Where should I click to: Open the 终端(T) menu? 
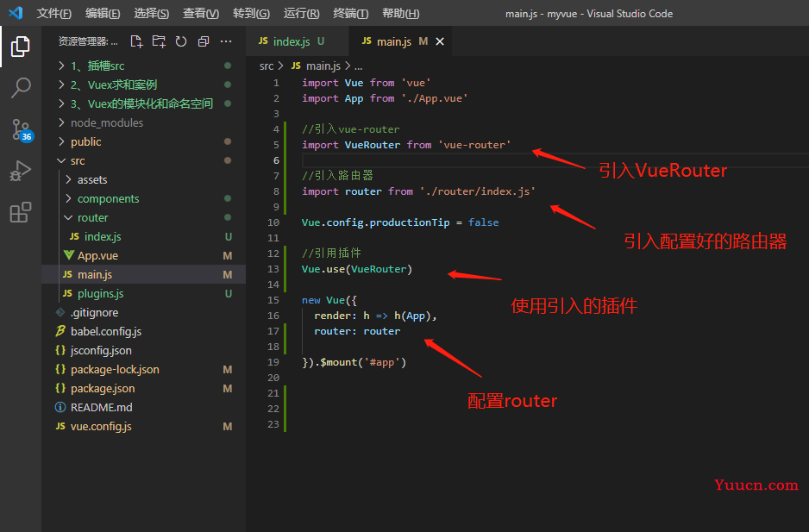click(351, 14)
